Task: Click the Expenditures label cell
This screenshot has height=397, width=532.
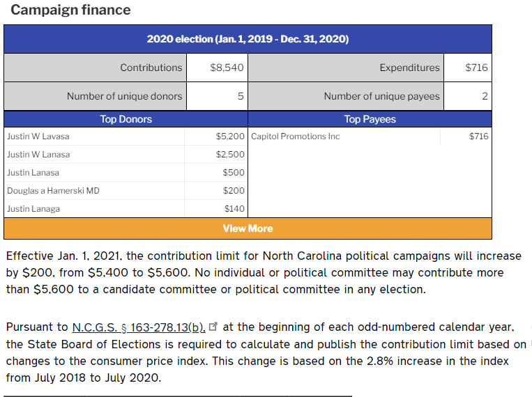Action: (x=409, y=68)
